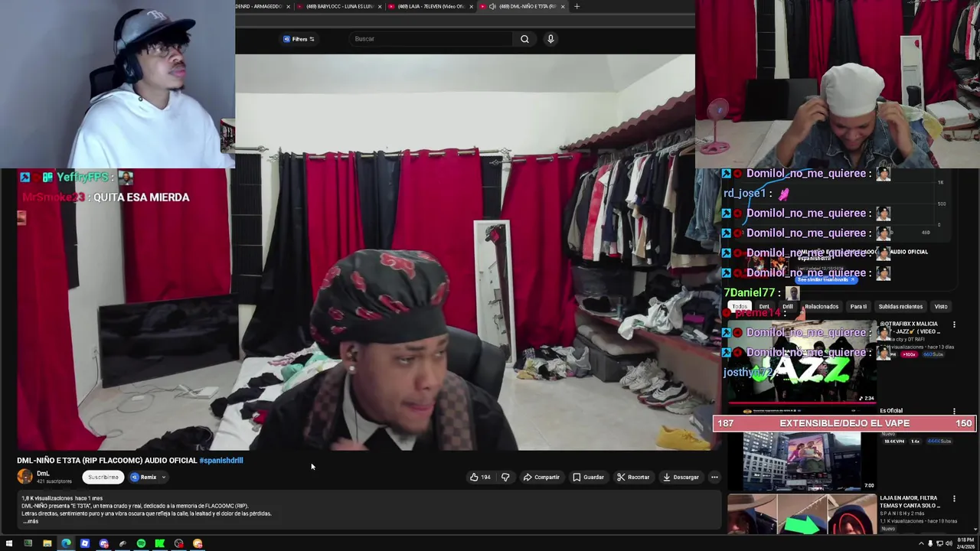Close the LAJA - 7ELEVEN tab
The image size is (980, 551).
point(471,6)
